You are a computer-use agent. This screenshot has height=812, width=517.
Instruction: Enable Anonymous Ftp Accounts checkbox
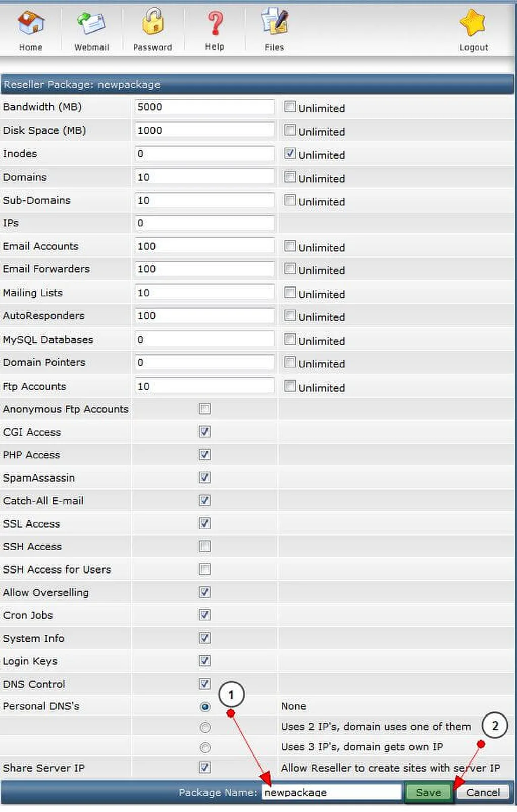click(204, 408)
